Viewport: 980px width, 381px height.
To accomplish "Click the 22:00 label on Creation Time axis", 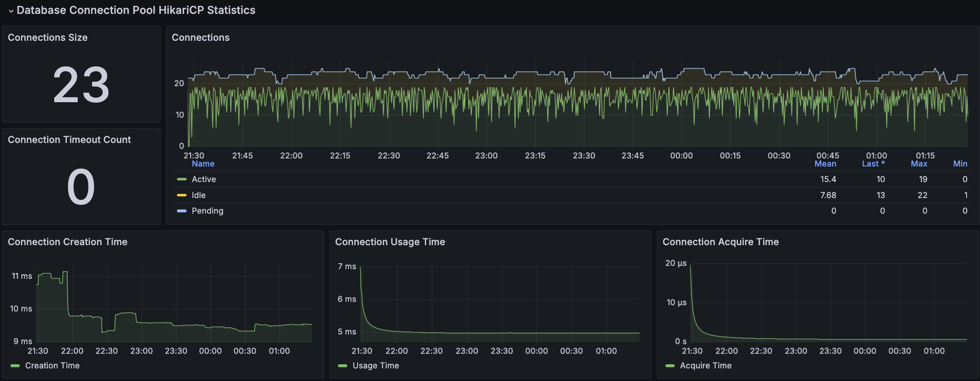I will 72,351.
